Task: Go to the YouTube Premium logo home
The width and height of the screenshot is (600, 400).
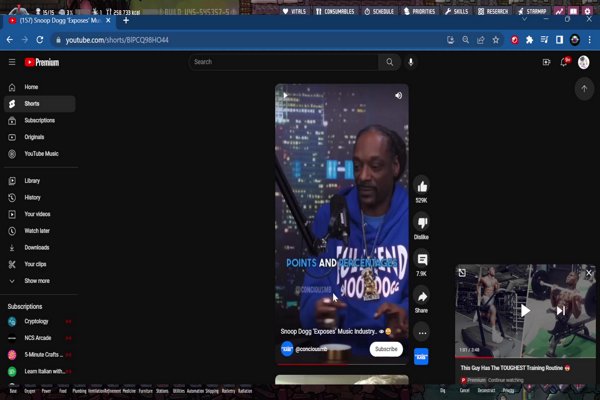Action: (42, 62)
